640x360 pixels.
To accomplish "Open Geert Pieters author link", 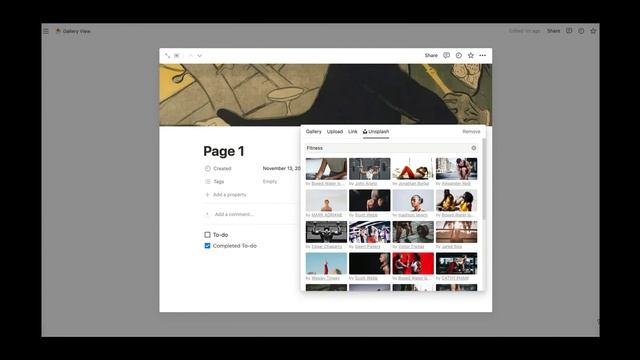I will click(x=368, y=247).
